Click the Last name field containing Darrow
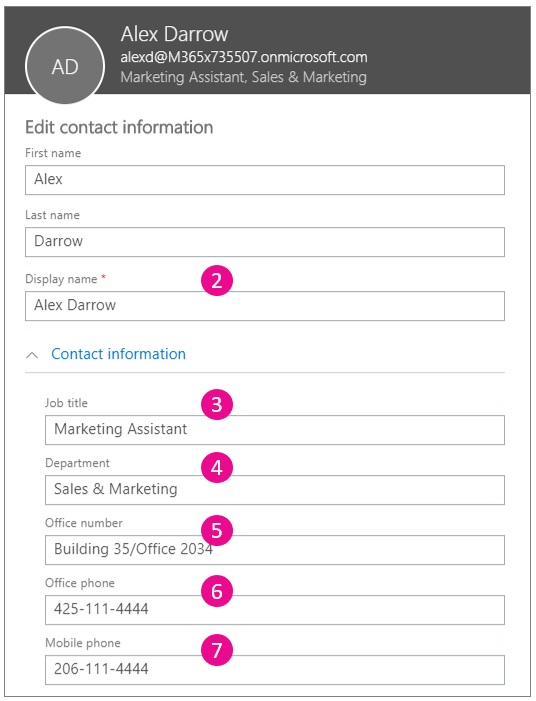 pyautogui.click(x=265, y=242)
